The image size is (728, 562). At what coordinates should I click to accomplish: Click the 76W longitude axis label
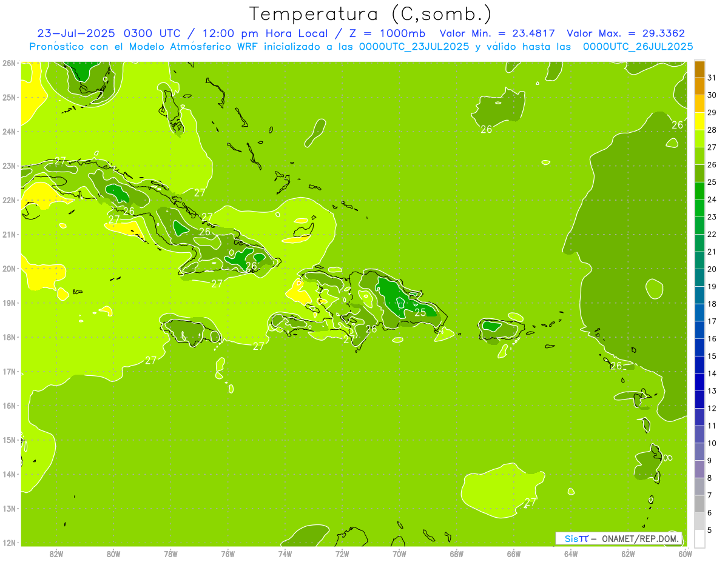[228, 554]
